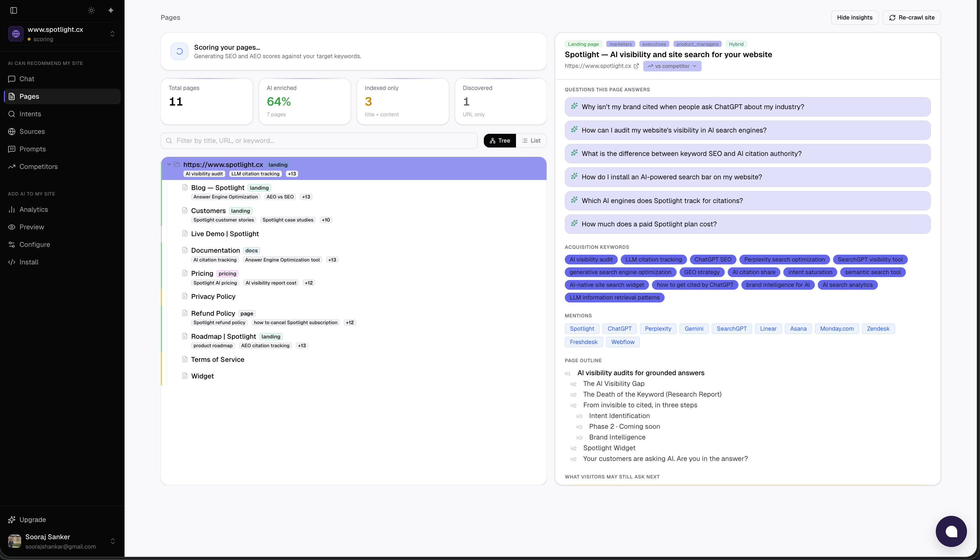Collapse the sidebar panel icon
Screen dimensions: 980x560
14,10
